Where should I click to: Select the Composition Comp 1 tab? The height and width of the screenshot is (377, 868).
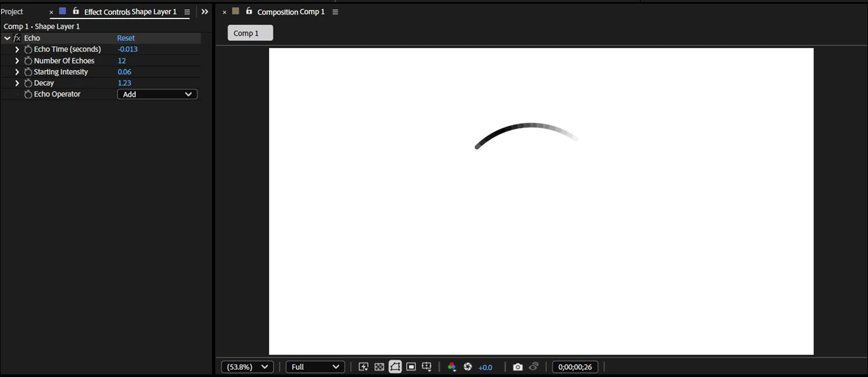[x=291, y=12]
